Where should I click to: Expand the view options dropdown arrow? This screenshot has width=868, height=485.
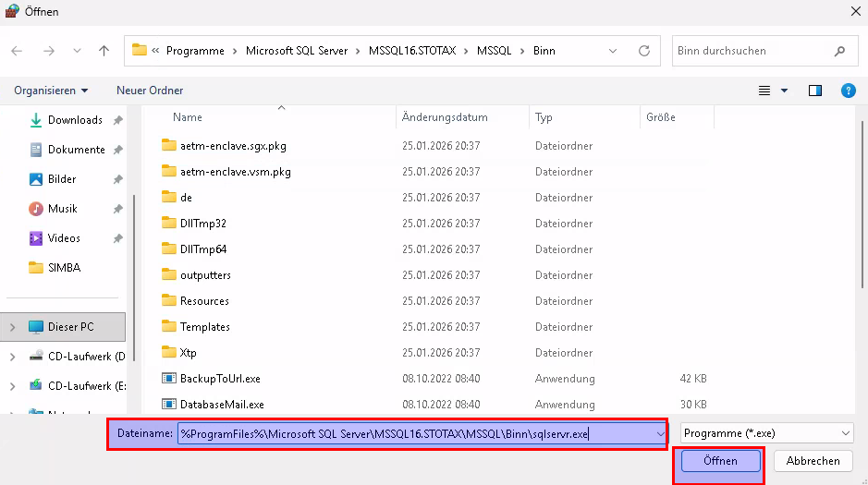785,91
